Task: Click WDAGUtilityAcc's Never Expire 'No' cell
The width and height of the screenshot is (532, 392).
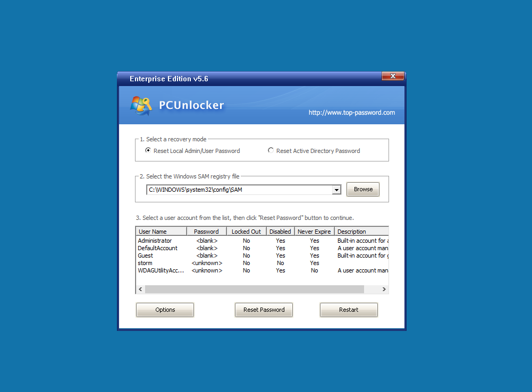Action: (314, 270)
